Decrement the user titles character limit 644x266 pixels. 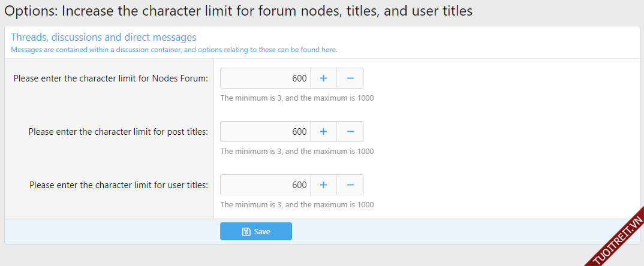pos(350,185)
